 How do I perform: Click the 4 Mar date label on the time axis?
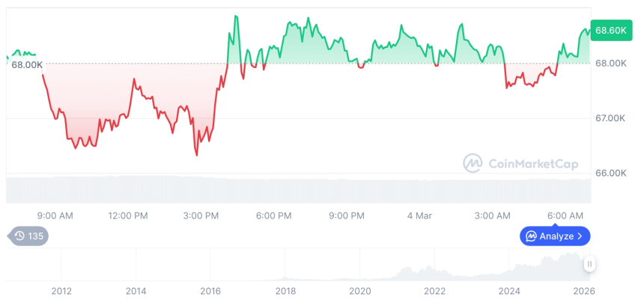point(419,215)
